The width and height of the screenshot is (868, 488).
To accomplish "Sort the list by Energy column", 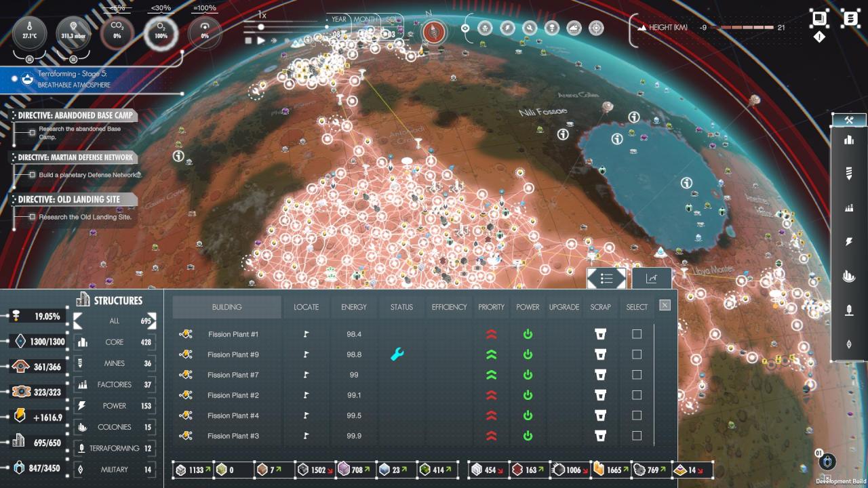I will [x=353, y=307].
